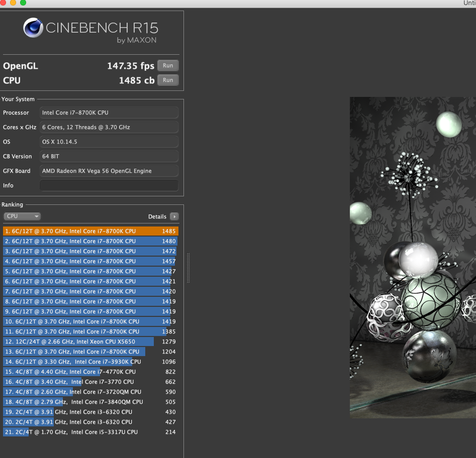The height and width of the screenshot is (458, 476).
Task: Click the Info text field
Action: click(109, 185)
